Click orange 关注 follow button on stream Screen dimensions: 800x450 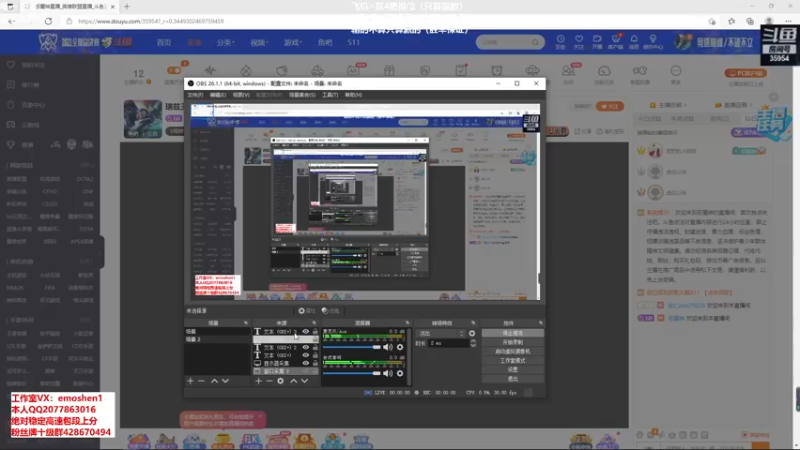tap(610, 106)
